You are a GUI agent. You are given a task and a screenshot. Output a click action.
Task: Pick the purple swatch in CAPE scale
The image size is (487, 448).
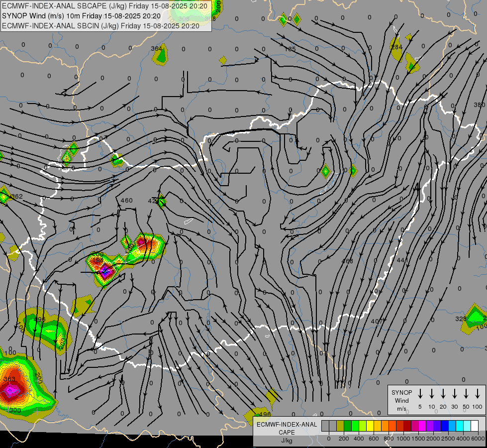pos(430,426)
